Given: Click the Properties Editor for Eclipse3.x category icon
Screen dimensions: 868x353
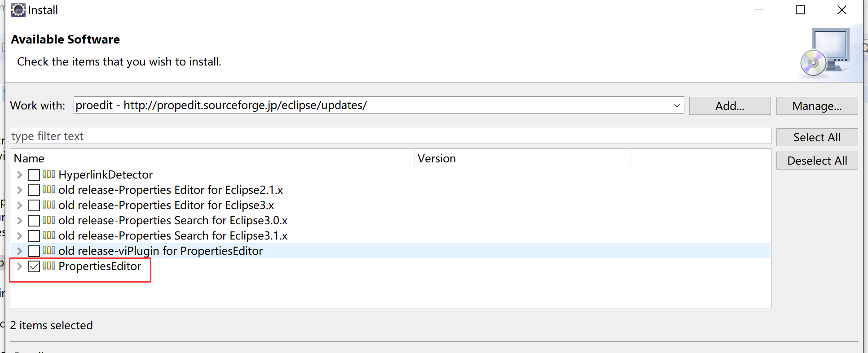Looking at the screenshot, I should point(49,205).
